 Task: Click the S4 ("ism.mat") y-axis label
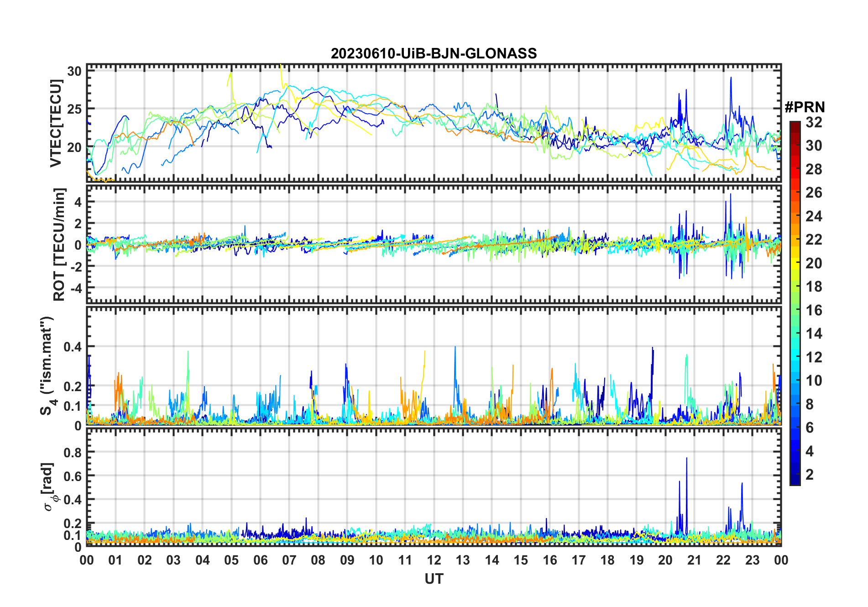point(47,366)
